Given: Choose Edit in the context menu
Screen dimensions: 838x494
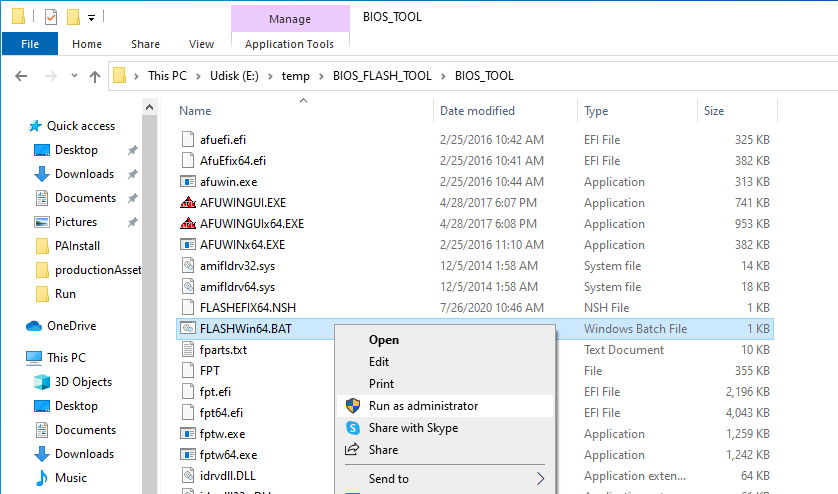Looking at the screenshot, I should (379, 362).
